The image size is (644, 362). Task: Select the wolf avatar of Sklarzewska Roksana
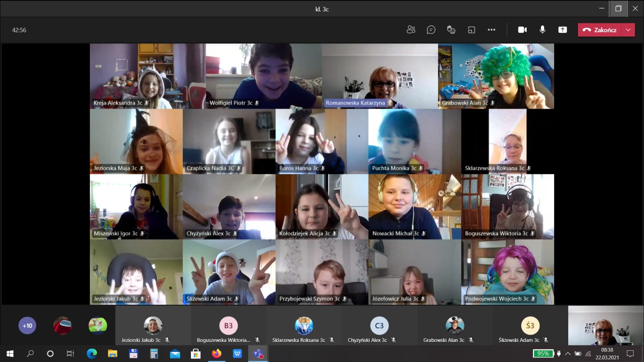coord(304,325)
